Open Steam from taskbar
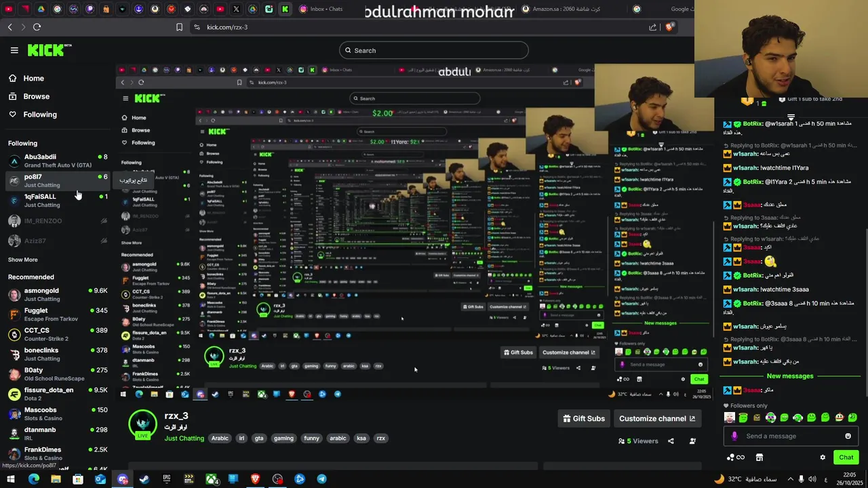Viewport: 868px width, 488px height. click(144, 479)
